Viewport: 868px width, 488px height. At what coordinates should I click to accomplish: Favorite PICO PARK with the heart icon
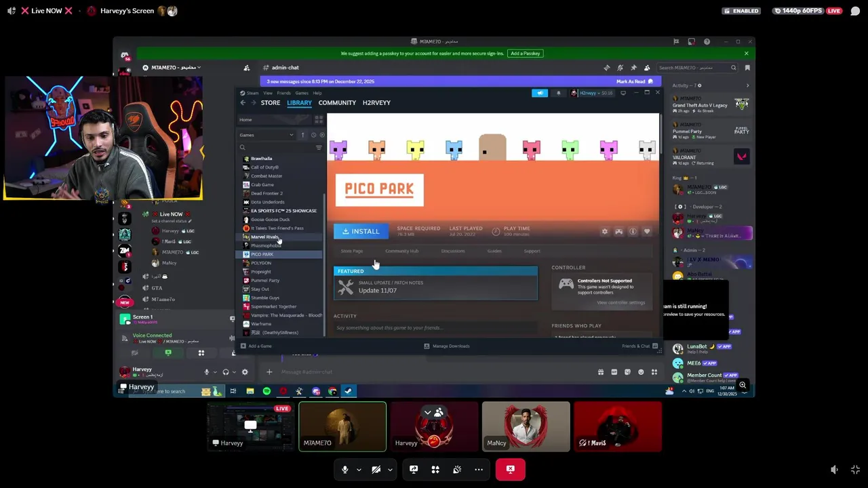click(x=647, y=232)
